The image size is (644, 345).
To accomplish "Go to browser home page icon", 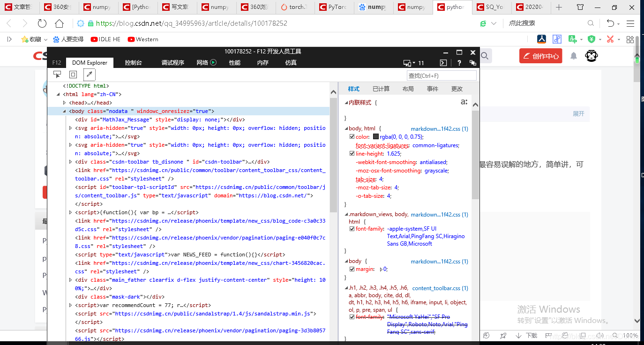I will click(59, 23).
